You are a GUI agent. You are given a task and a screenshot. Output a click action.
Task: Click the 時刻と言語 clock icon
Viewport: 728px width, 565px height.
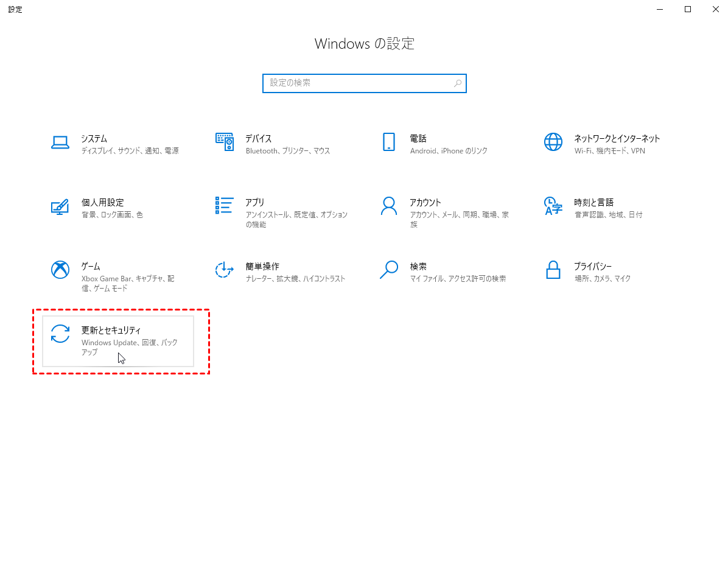pyautogui.click(x=553, y=206)
